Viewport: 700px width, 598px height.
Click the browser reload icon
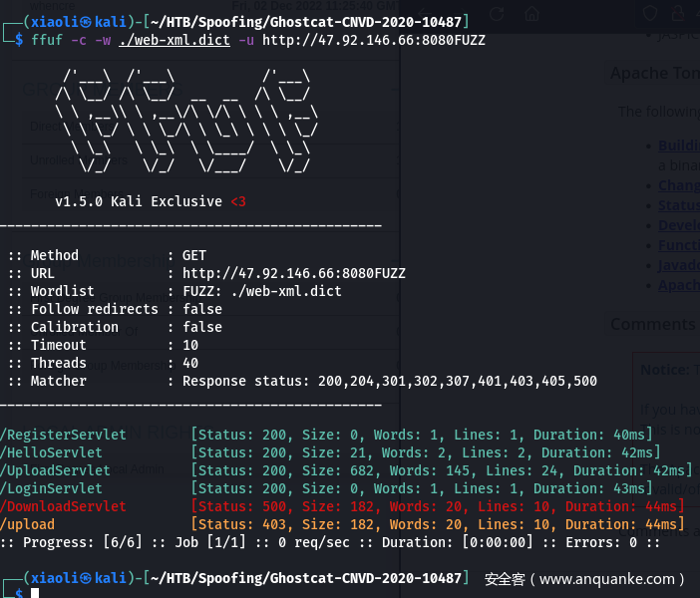(x=497, y=14)
